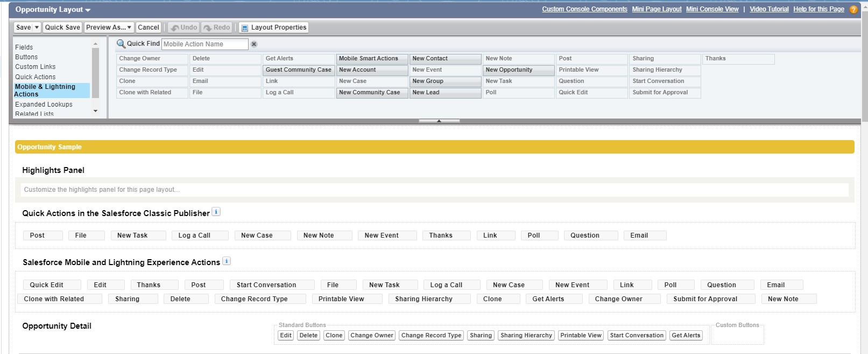This screenshot has height=354, width=868.
Task: Select Clone with Related in Lightning Actions
Action: point(60,299)
